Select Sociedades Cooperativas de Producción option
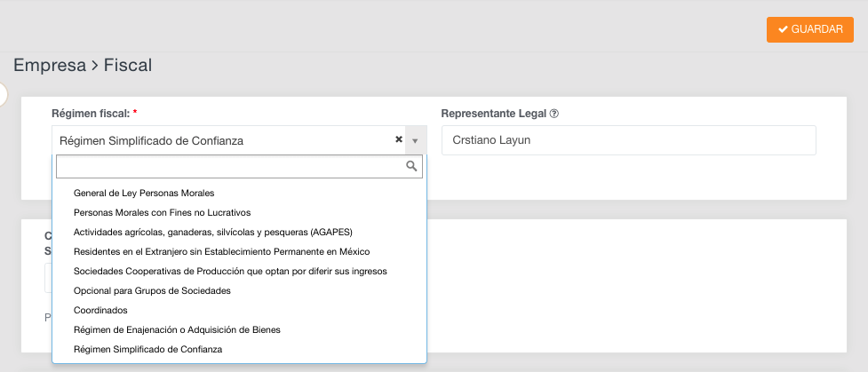 coord(230,271)
